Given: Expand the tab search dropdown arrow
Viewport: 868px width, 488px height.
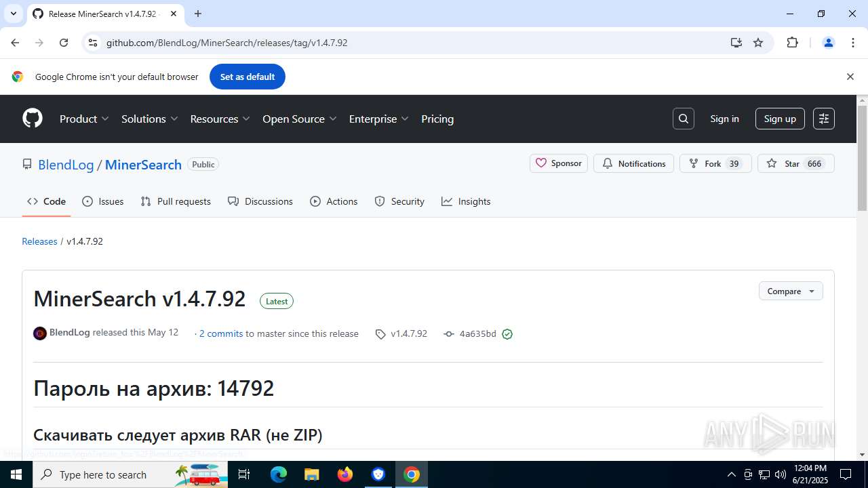Looking at the screenshot, I should pyautogui.click(x=13, y=14).
